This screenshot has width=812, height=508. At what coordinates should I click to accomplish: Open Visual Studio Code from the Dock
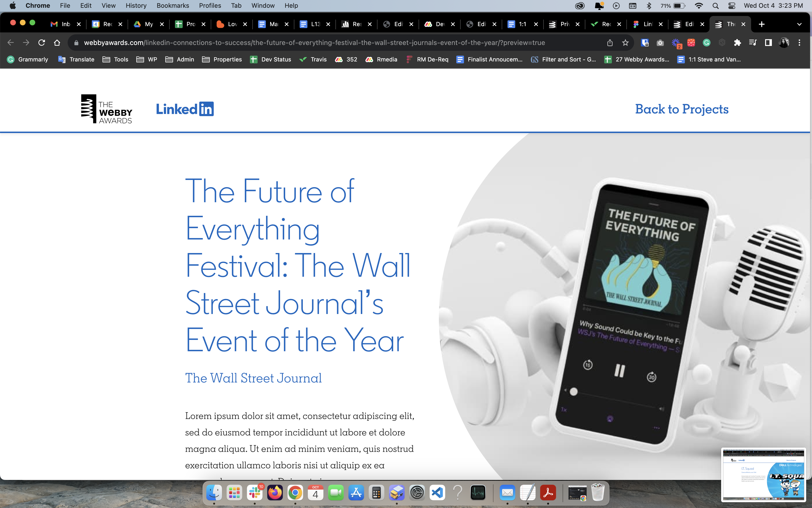click(x=437, y=493)
